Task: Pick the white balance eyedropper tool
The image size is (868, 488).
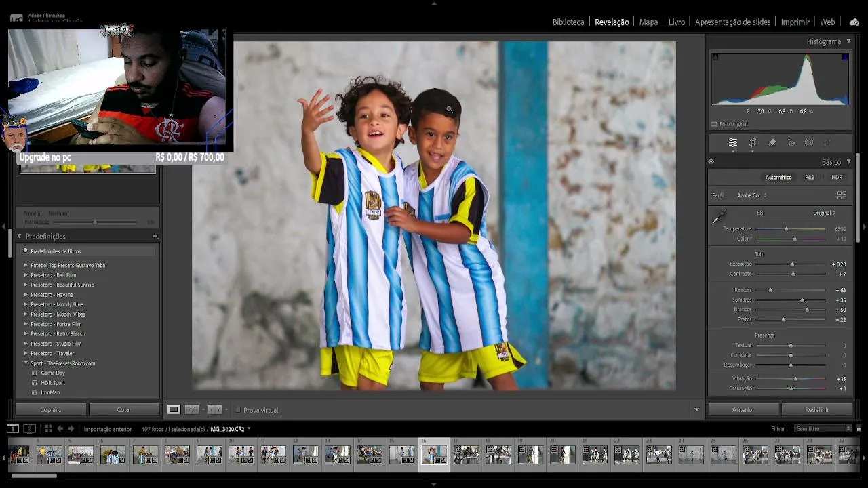Action: click(719, 217)
